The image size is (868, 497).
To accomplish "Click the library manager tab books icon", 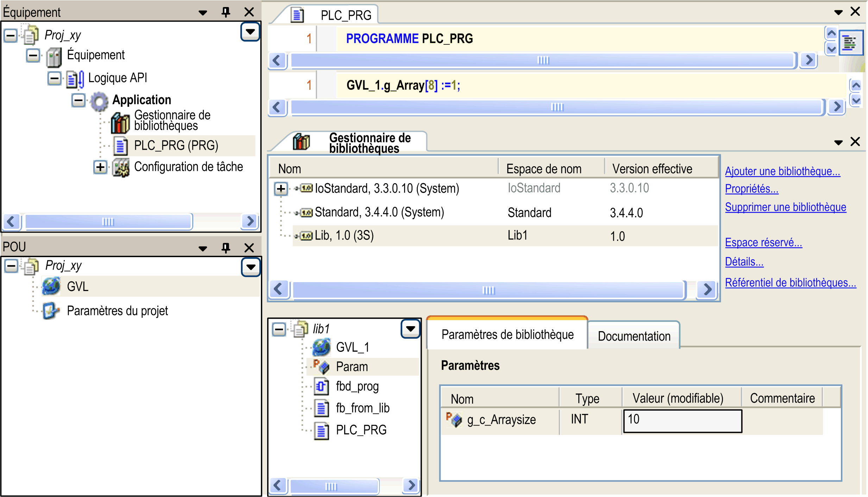I will tap(301, 142).
